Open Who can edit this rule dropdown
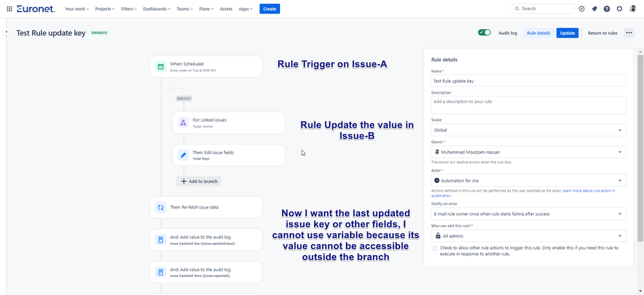Image resolution: width=644 pixels, height=295 pixels. (528, 236)
